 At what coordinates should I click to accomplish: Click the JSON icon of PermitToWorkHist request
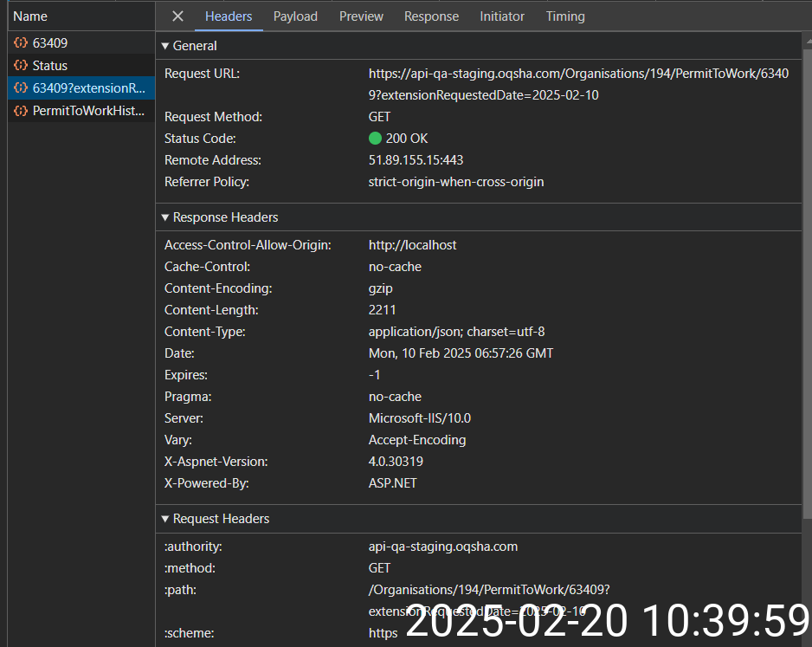21,111
